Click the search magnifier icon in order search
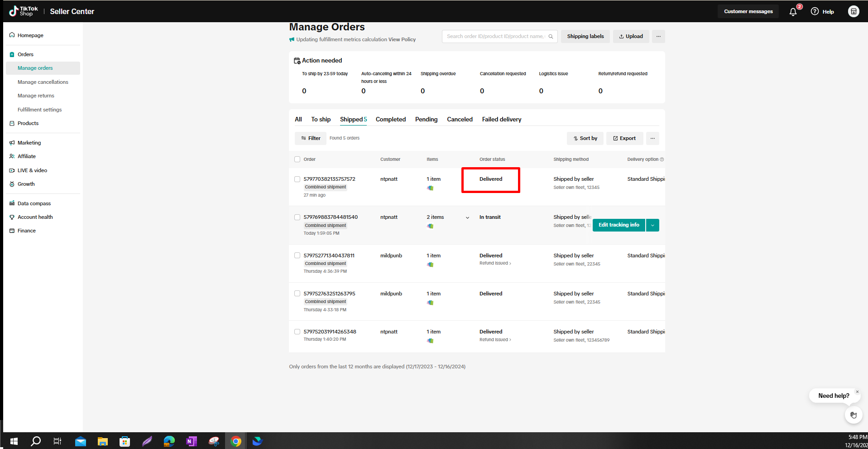The height and width of the screenshot is (449, 868). point(551,37)
